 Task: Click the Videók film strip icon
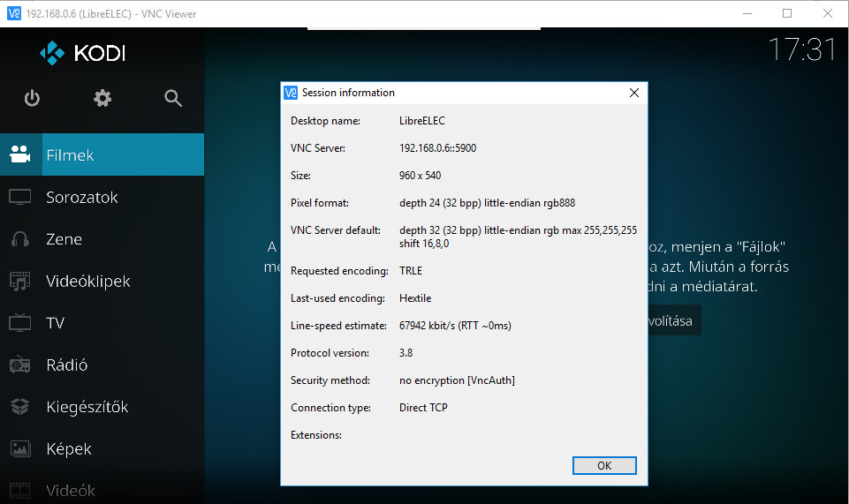tap(20, 491)
